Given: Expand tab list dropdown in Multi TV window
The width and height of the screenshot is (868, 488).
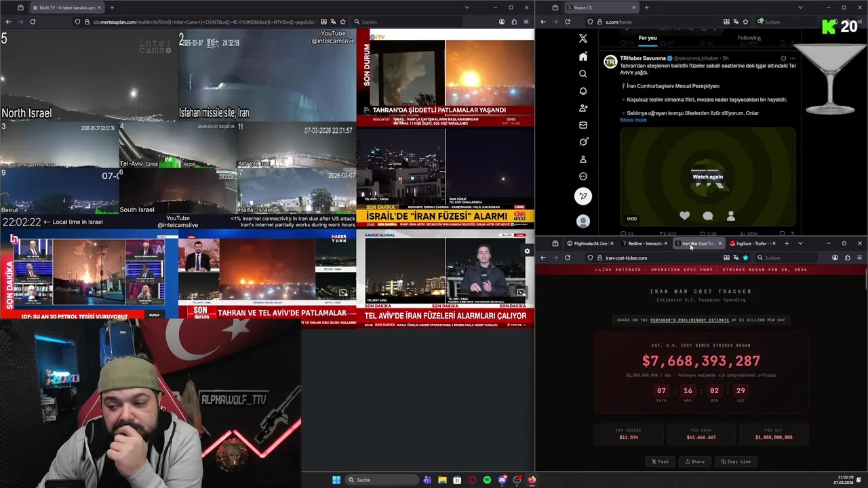Looking at the screenshot, I should 467,7.
